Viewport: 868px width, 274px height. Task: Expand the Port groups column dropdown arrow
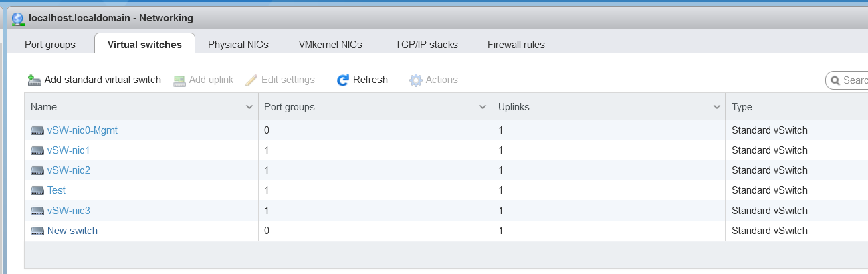coord(483,107)
